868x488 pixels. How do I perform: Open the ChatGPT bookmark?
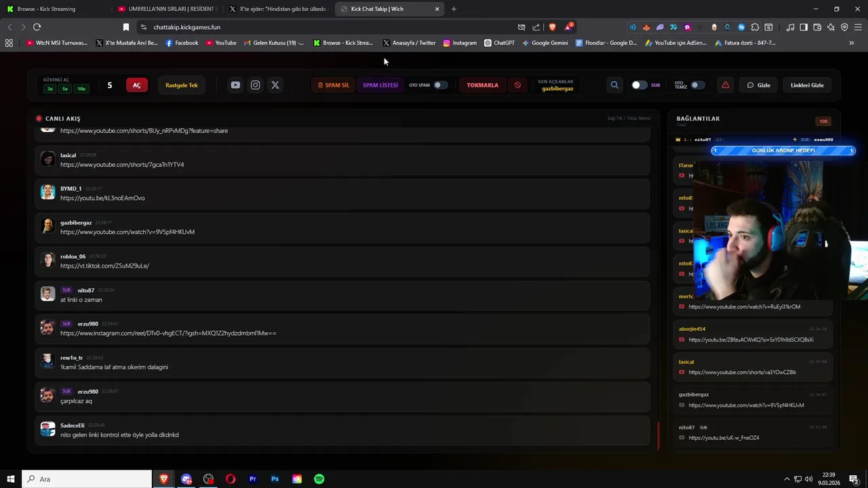coord(499,43)
